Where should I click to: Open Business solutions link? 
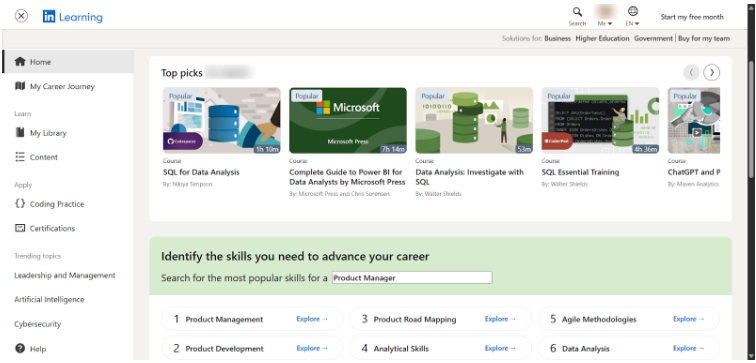pos(557,39)
